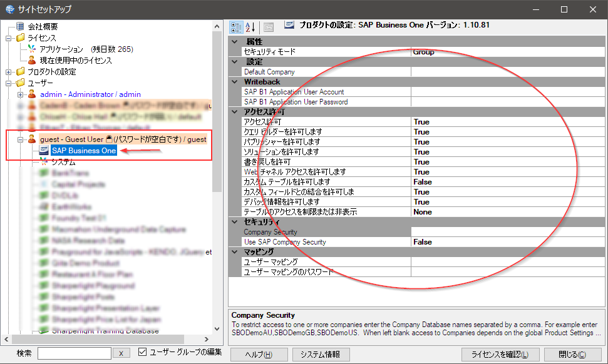Click the tree horizontal scrollbar left arrow
The image size is (608, 364).
7,339
